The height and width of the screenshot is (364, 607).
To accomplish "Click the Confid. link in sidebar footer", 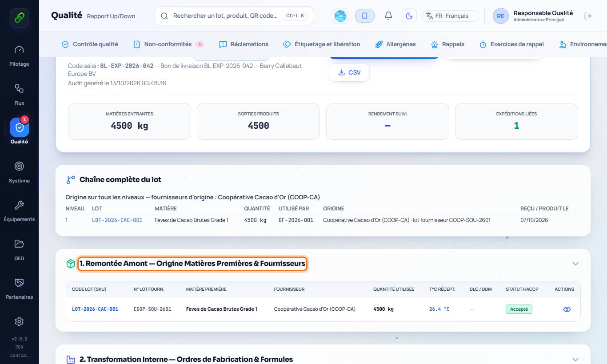I will (19, 356).
